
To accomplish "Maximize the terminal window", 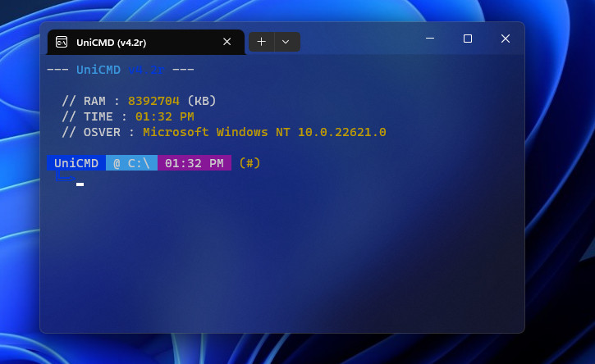I will [468, 39].
